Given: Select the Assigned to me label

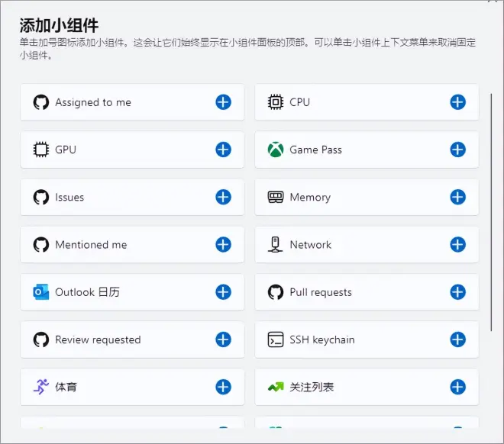Looking at the screenshot, I should pyautogui.click(x=93, y=102).
